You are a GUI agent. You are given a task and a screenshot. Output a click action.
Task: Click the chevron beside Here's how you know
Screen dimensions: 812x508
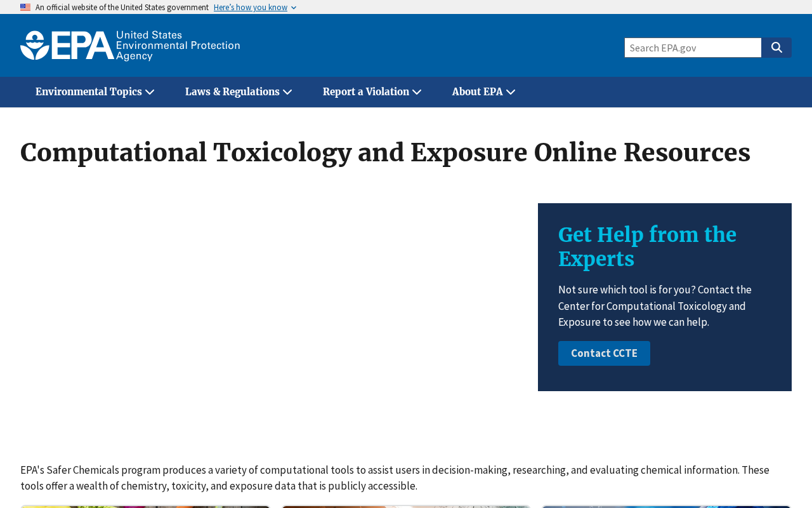(x=294, y=8)
